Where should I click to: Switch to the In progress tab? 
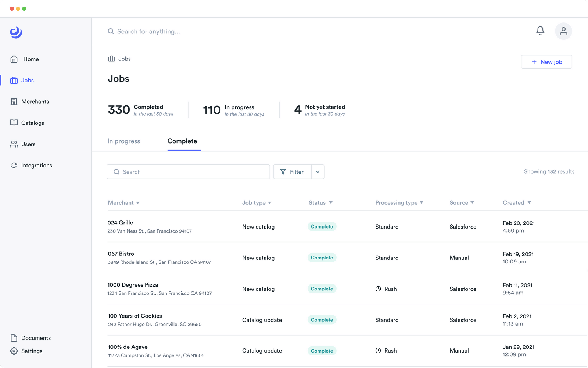click(124, 141)
